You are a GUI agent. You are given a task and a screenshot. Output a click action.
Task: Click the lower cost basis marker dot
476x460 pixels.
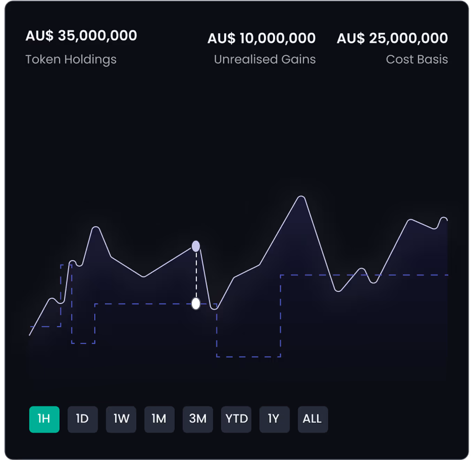195,304
